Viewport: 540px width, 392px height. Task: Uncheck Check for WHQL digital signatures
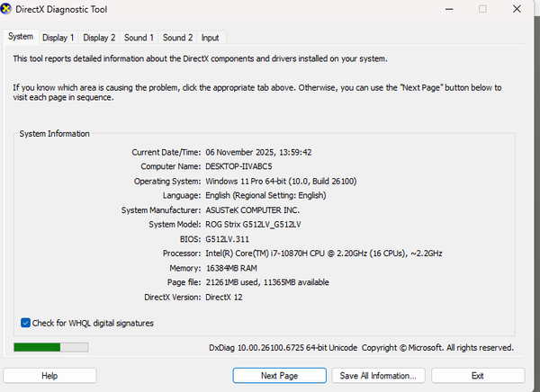[x=25, y=323]
